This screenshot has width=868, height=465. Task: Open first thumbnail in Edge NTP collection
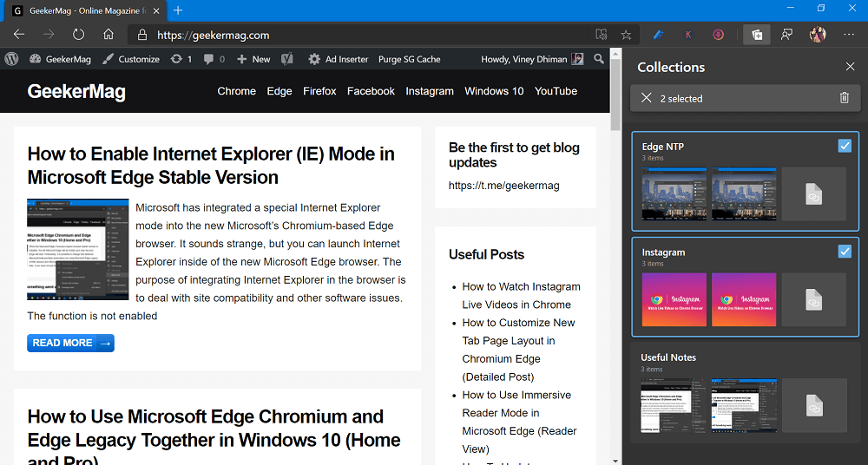[674, 193]
